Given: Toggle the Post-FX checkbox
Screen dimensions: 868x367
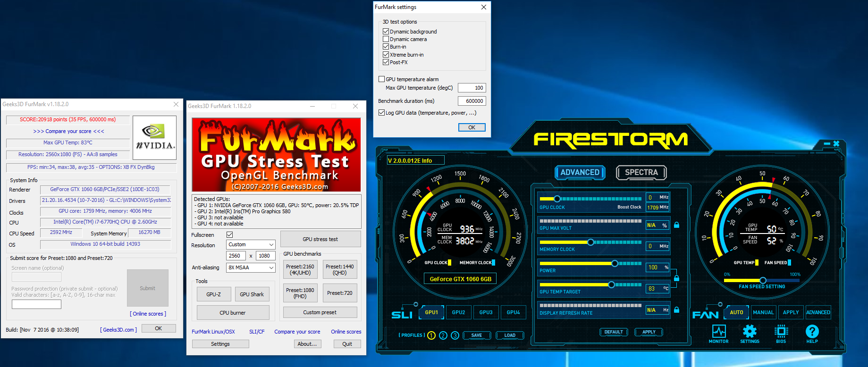Looking at the screenshot, I should coord(386,62).
